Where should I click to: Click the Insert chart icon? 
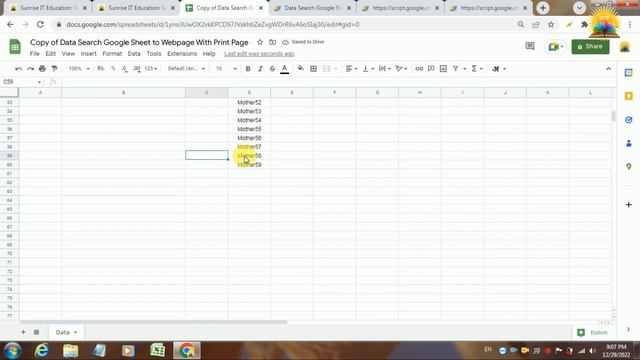(443, 69)
